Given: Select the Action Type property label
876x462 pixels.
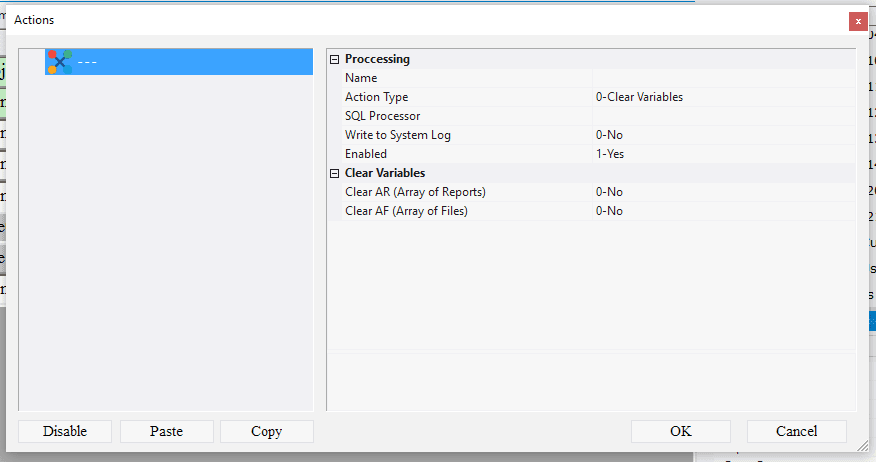Looking at the screenshot, I should click(x=377, y=97).
